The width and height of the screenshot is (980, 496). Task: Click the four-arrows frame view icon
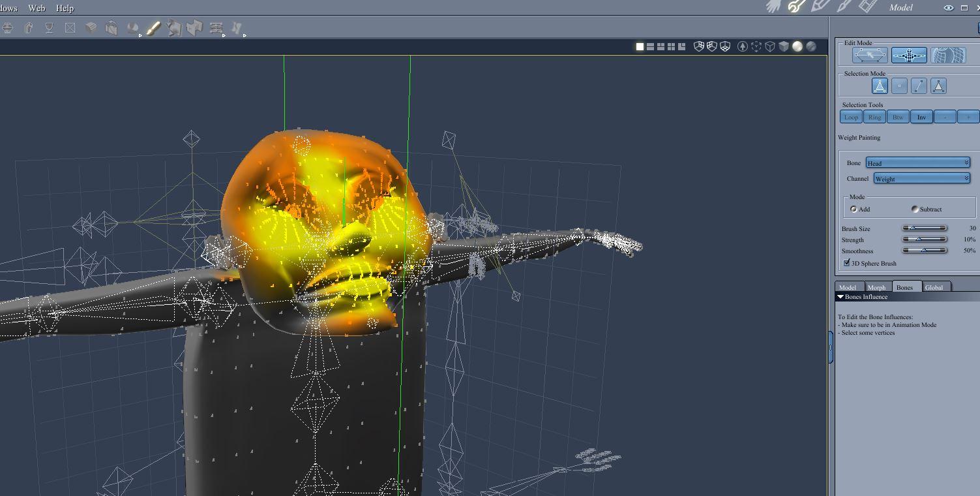point(756,46)
